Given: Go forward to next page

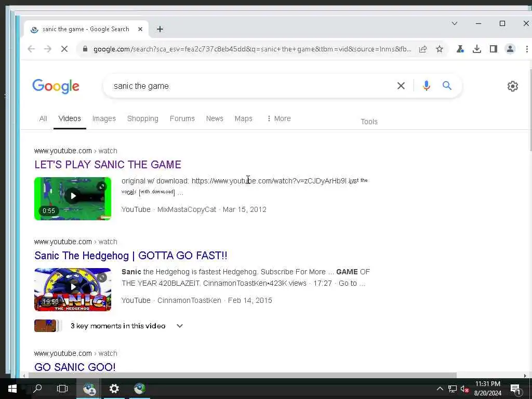Looking at the screenshot, I should click(x=47, y=49).
